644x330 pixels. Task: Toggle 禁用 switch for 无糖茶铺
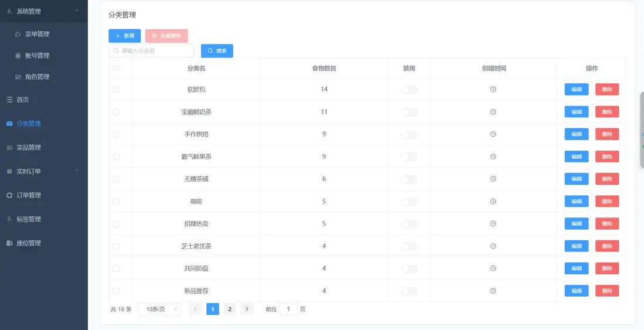[409, 179]
